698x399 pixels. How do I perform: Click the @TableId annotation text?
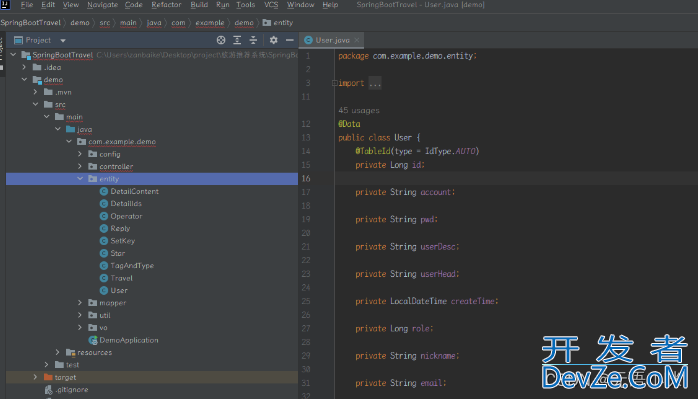(x=373, y=151)
